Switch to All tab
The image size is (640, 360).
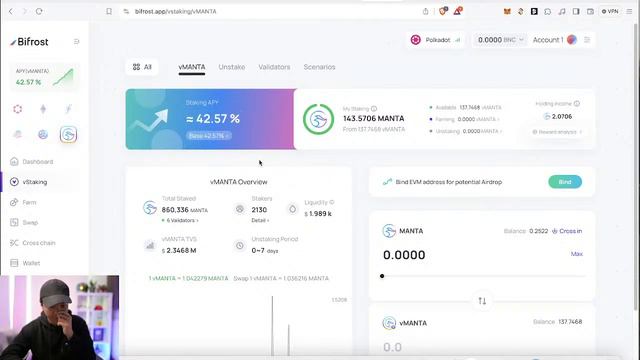142,67
